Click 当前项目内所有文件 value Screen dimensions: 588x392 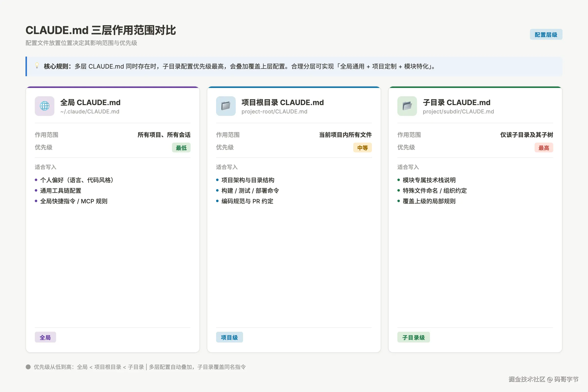(x=345, y=135)
